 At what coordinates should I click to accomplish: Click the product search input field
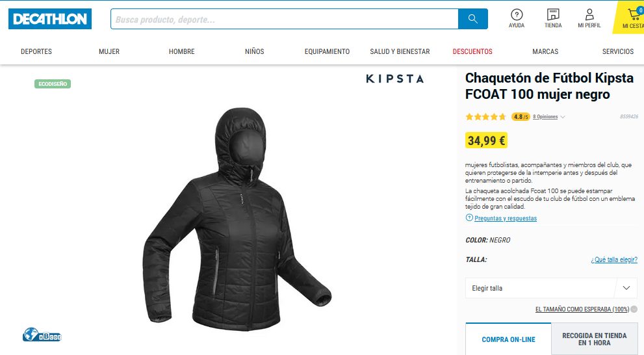pos(284,19)
